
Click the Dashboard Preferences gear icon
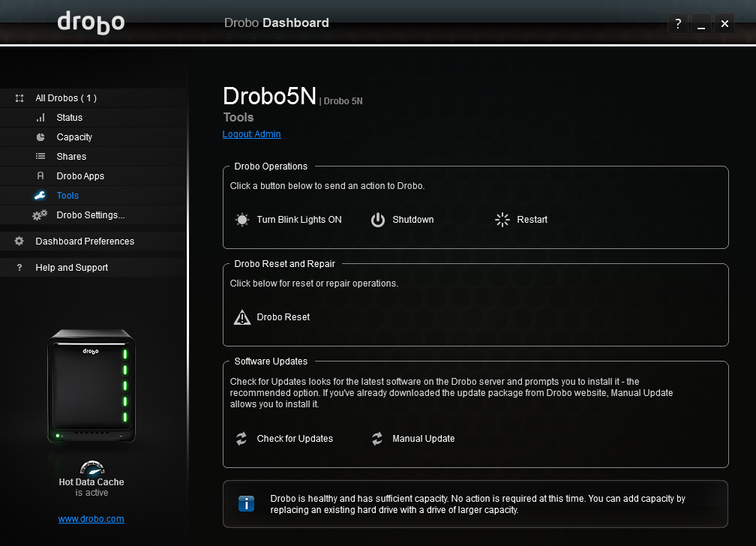coord(19,241)
